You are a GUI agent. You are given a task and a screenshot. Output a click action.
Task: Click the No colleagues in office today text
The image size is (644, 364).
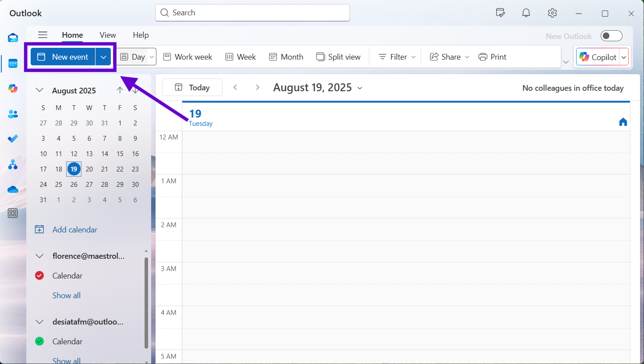coord(573,88)
